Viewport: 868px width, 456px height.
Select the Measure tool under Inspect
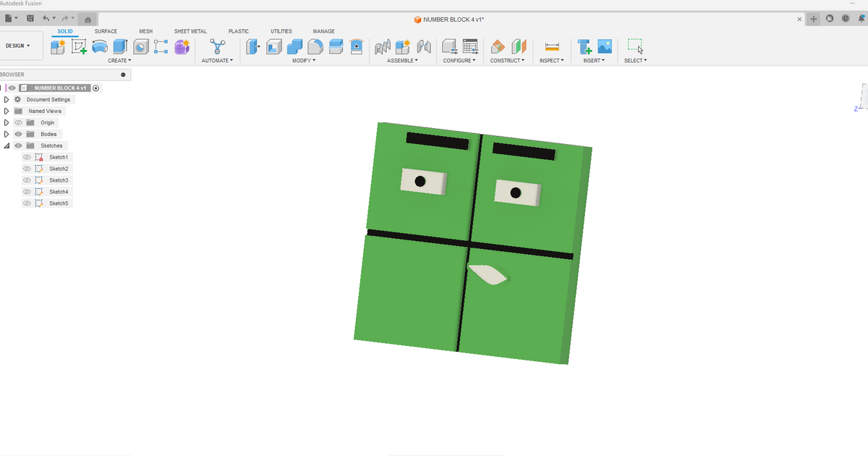[552, 47]
